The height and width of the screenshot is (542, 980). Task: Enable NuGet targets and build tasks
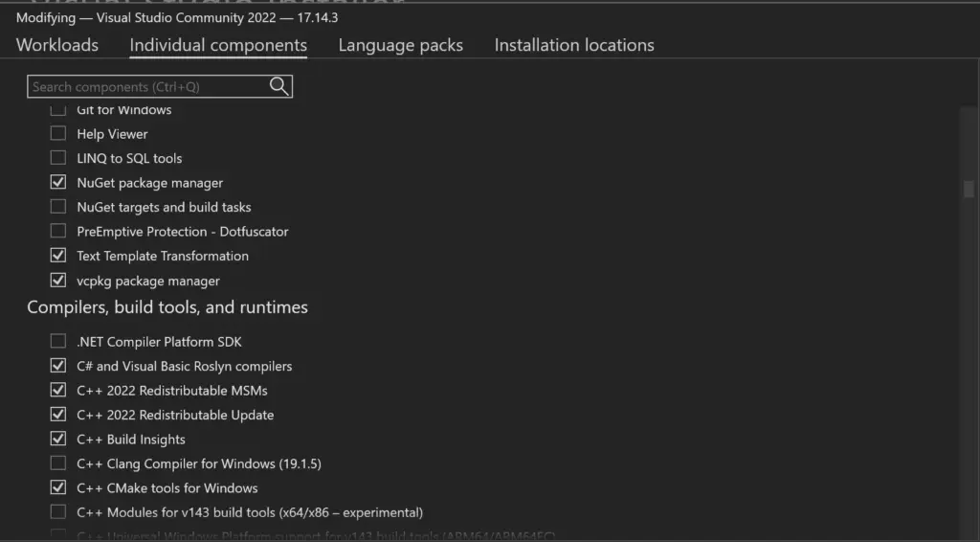[58, 207]
